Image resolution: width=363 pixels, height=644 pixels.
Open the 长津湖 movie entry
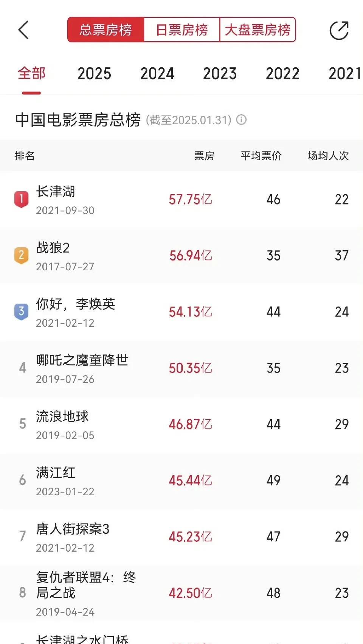[181, 200]
